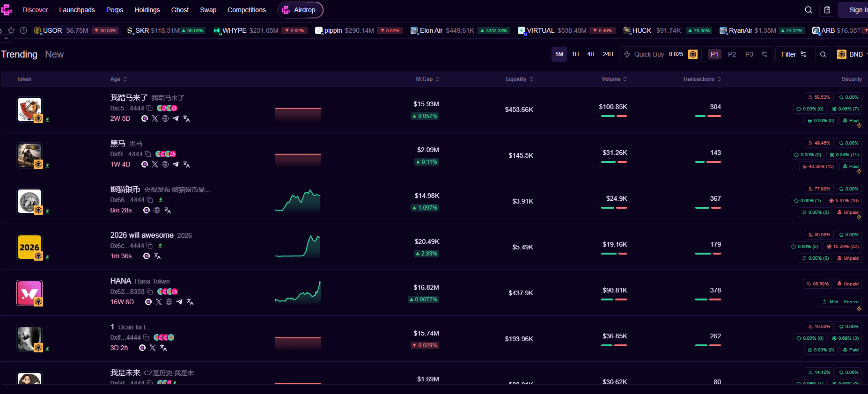This screenshot has height=394, width=868.
Task: Open Telegram link for HANA token
Action: [179, 302]
